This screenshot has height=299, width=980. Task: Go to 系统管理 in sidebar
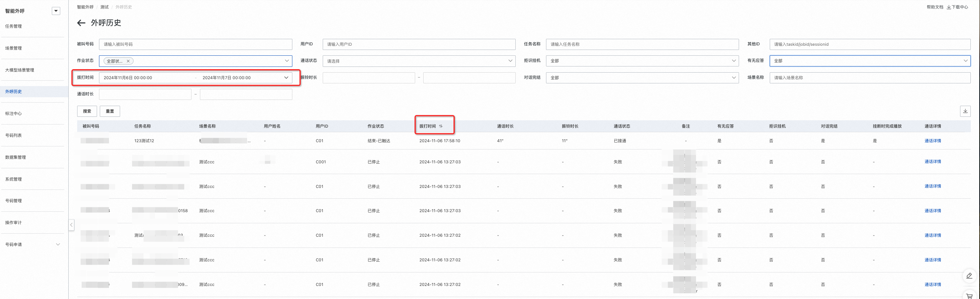[x=13, y=179]
